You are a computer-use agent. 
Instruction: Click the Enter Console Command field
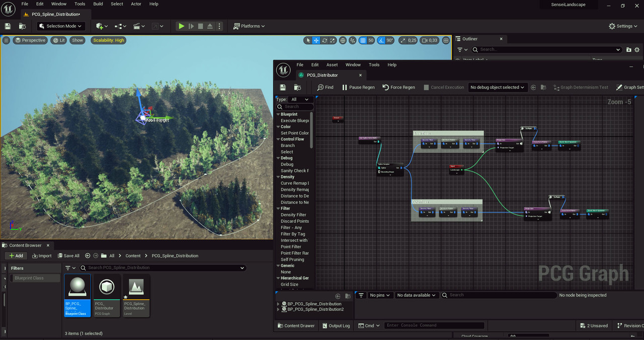pos(434,325)
